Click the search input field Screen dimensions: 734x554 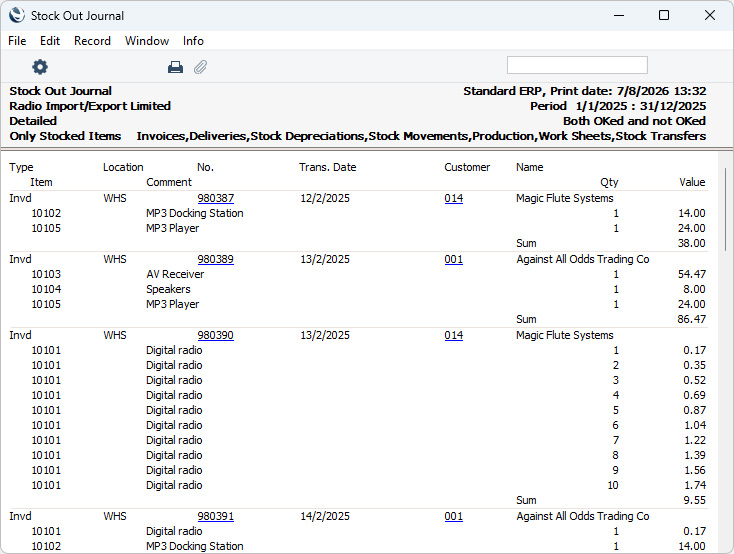577,65
